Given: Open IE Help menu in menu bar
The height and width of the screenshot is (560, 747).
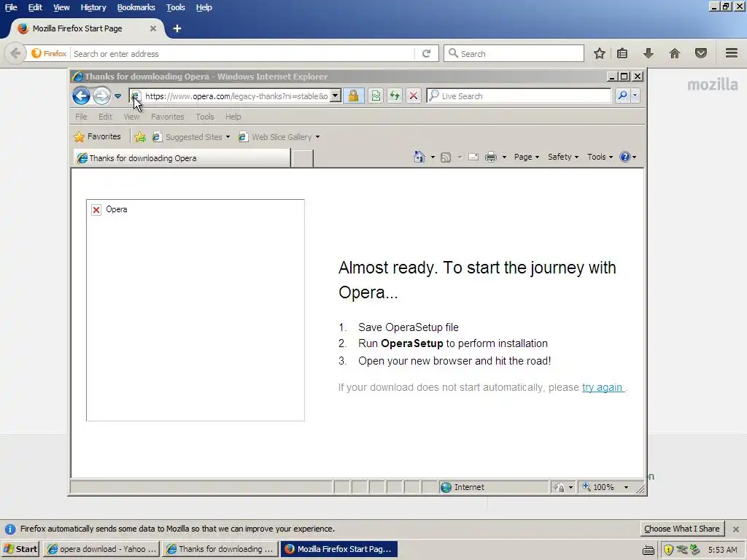Looking at the screenshot, I should tap(233, 117).
